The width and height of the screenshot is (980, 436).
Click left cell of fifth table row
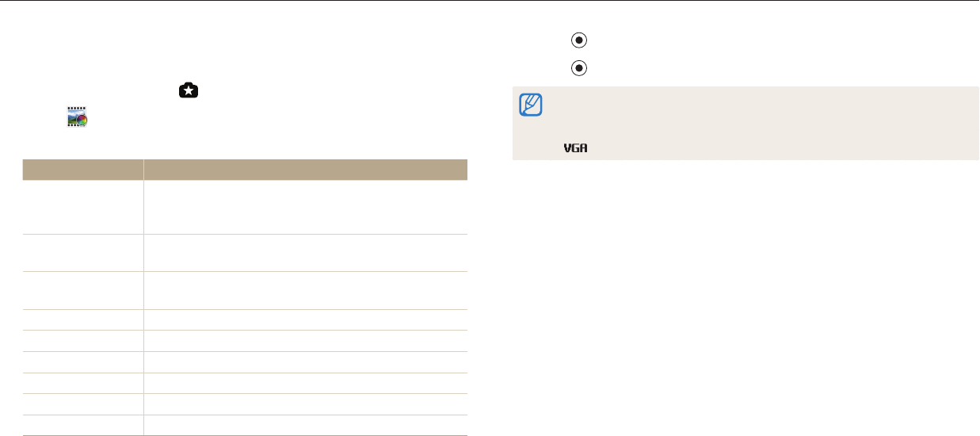82,341
